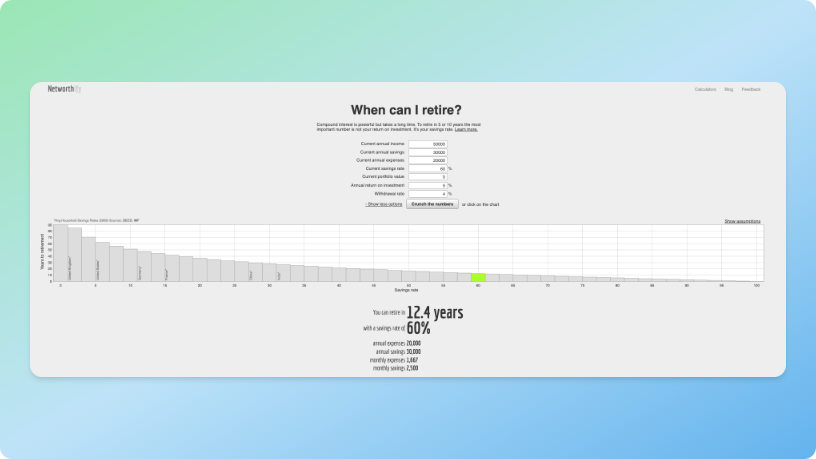
Task: Click the Years to retirement axis label
Action: [x=42, y=252]
